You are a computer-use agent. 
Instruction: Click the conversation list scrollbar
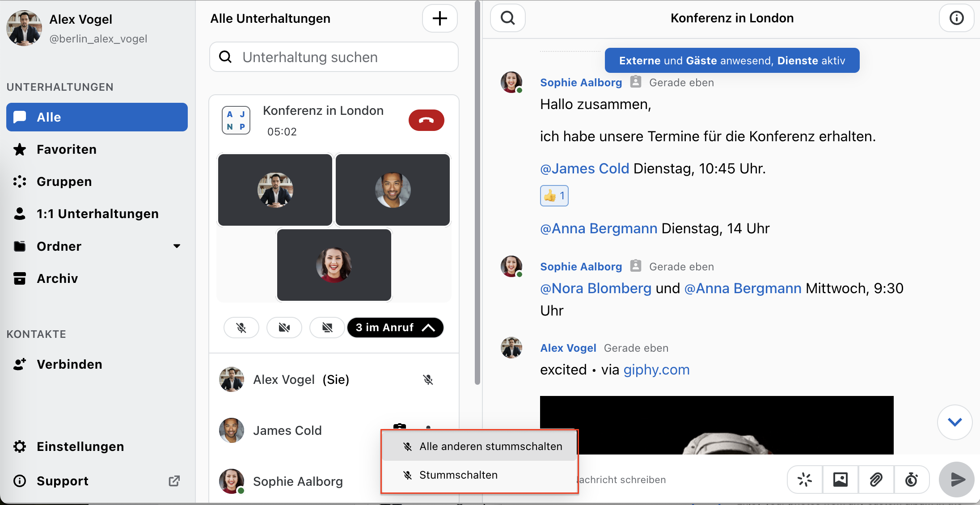click(x=477, y=192)
